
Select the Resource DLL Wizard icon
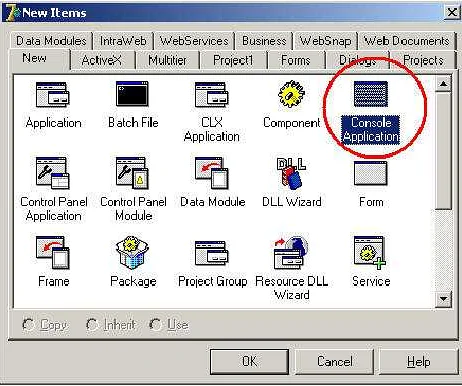[291, 253]
